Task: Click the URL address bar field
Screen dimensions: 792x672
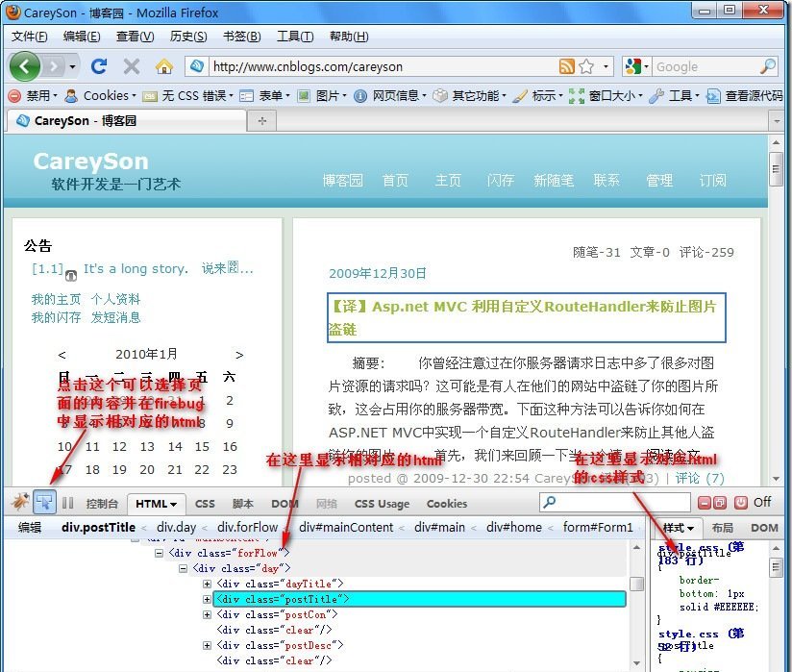Action: tap(382, 66)
